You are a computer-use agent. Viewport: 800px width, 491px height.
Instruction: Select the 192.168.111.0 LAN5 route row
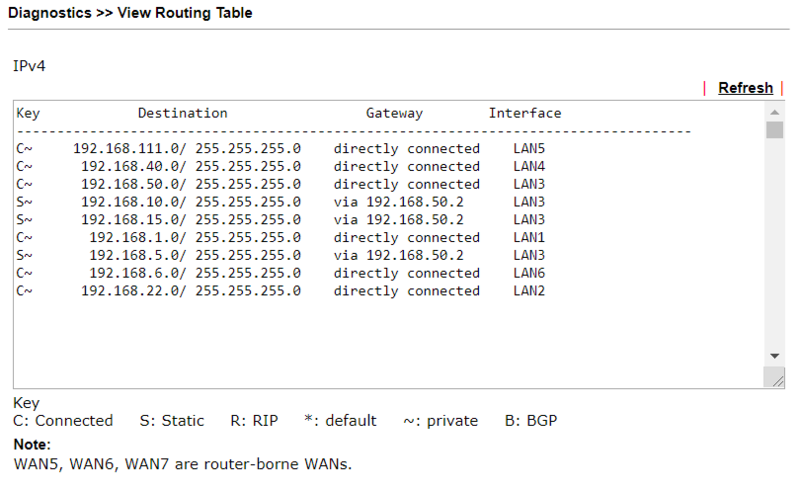281,149
